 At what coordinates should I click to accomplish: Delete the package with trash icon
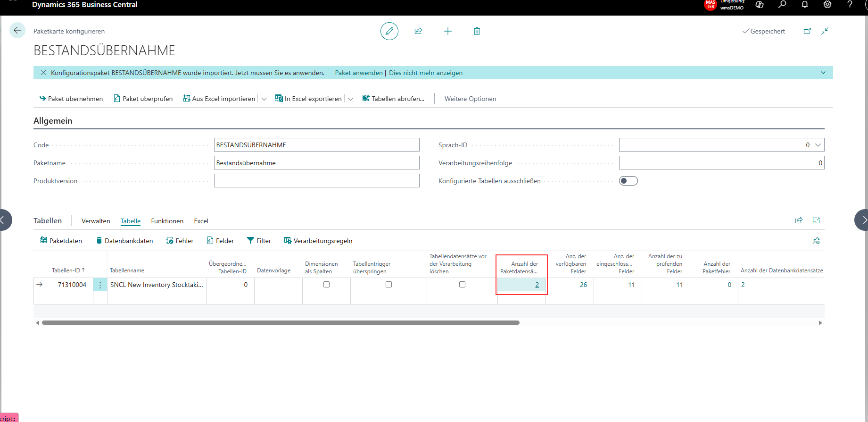[477, 31]
